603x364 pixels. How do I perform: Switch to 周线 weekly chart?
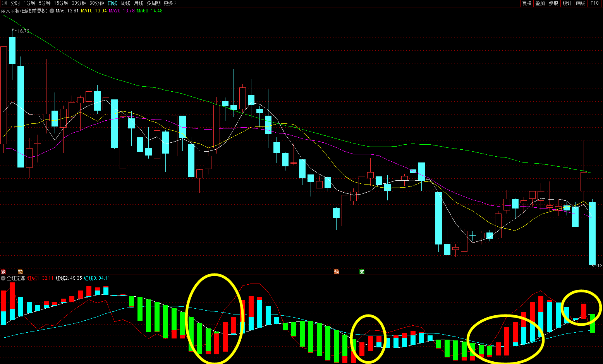tap(125, 3)
